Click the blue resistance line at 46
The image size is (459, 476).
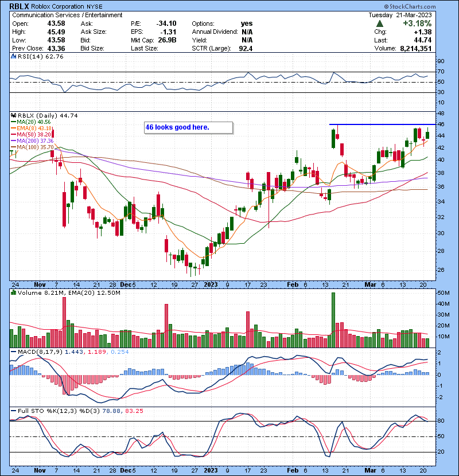383,124
